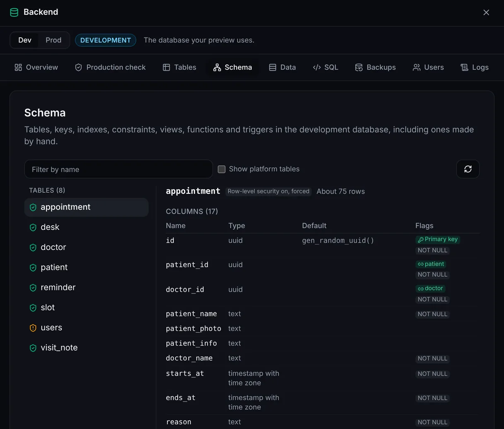Click the doctor_name column name
Screen dimensions: 504x429
pyautogui.click(x=189, y=358)
